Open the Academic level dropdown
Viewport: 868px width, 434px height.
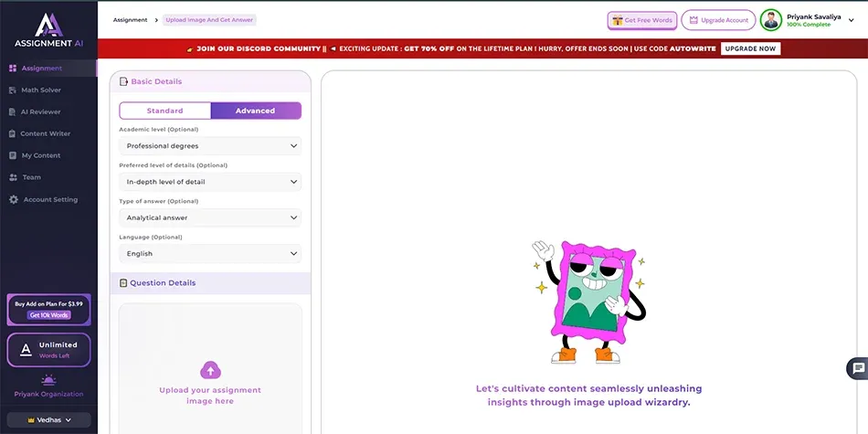click(x=210, y=146)
